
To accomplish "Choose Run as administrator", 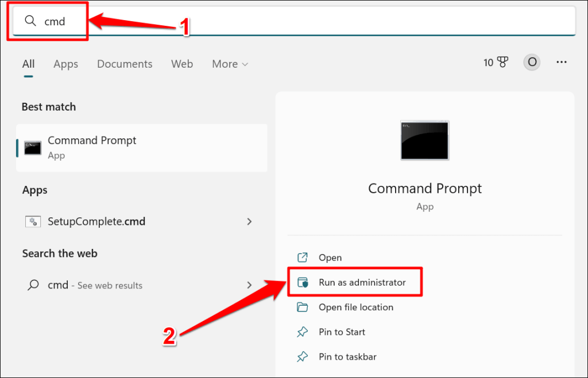I will tap(362, 283).
